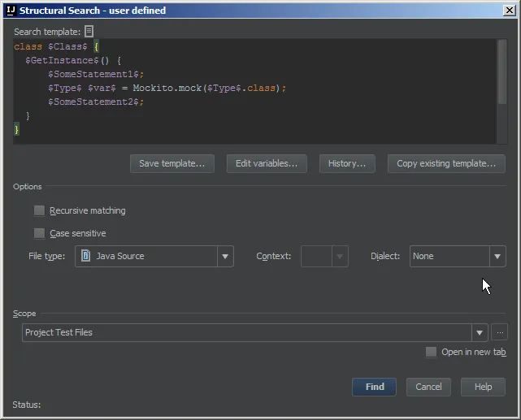Click the History button

pyautogui.click(x=347, y=163)
